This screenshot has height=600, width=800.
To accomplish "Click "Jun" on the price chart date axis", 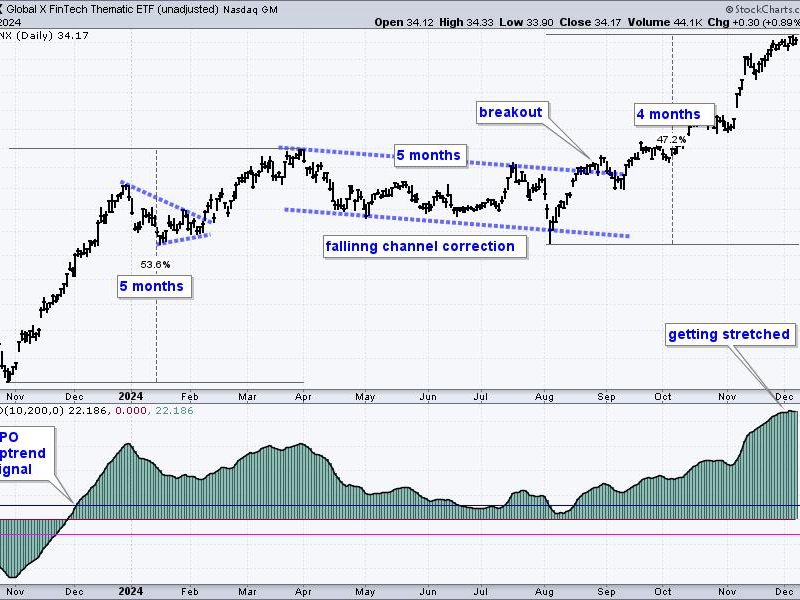I will [428, 396].
